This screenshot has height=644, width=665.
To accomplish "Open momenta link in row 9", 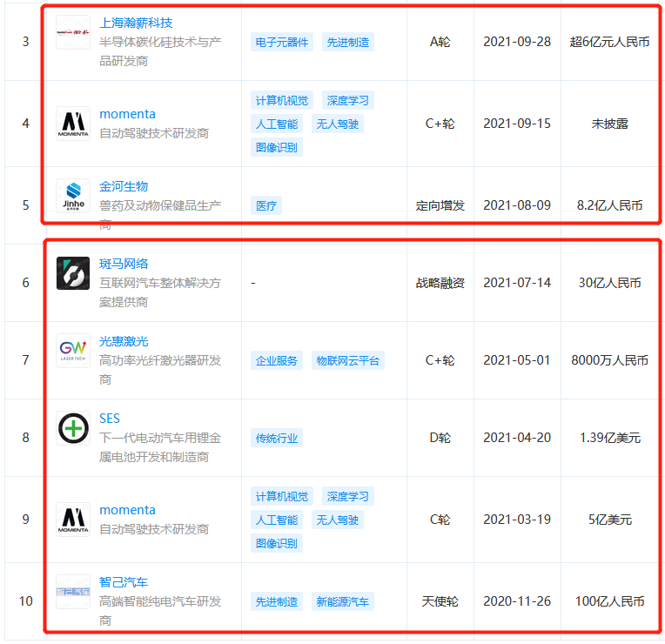I will coord(127,510).
